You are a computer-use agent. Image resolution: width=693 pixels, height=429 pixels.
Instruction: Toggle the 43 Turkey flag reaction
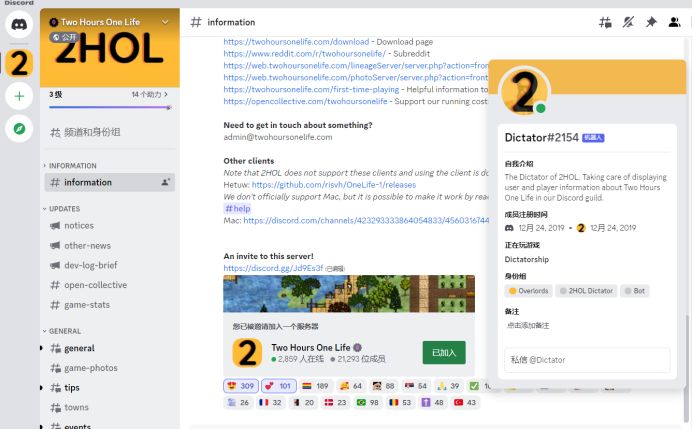click(465, 402)
